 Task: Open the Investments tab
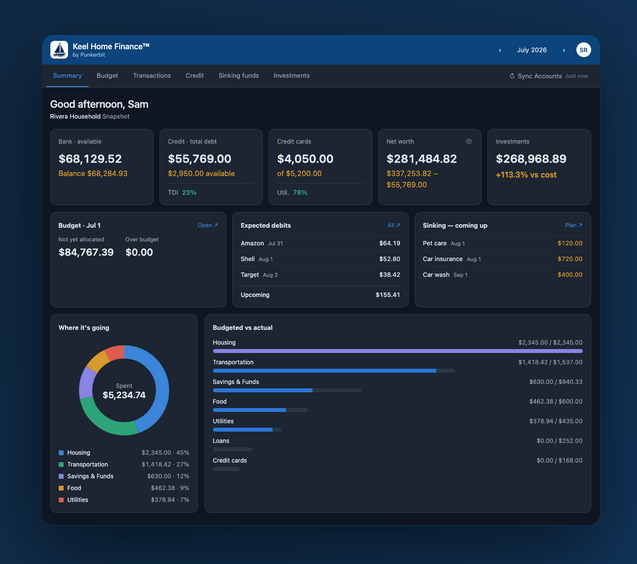(291, 76)
